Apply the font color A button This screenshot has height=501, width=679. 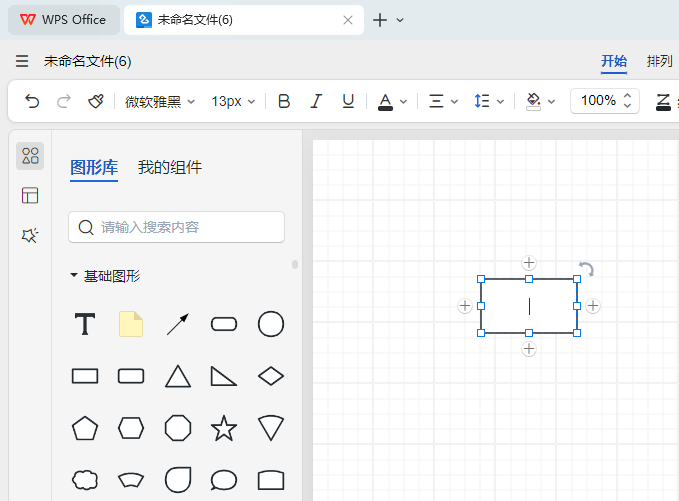(x=385, y=102)
